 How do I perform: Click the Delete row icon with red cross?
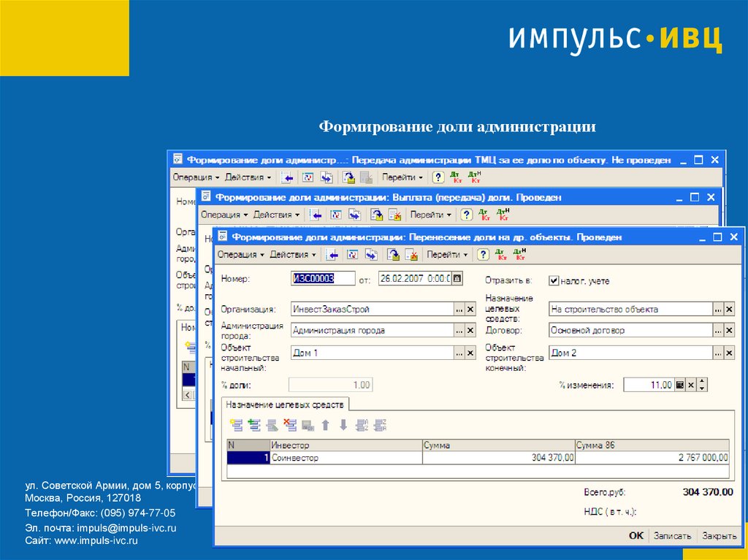[289, 425]
